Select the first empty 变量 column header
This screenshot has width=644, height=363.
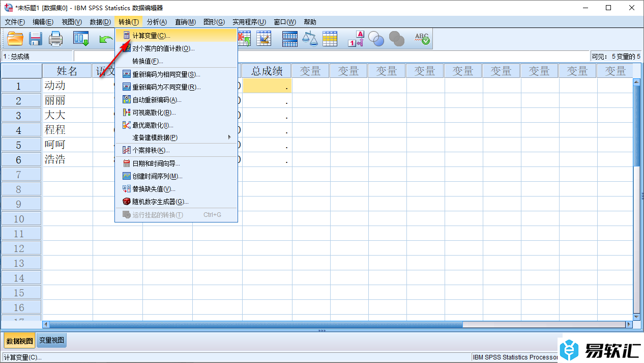310,71
